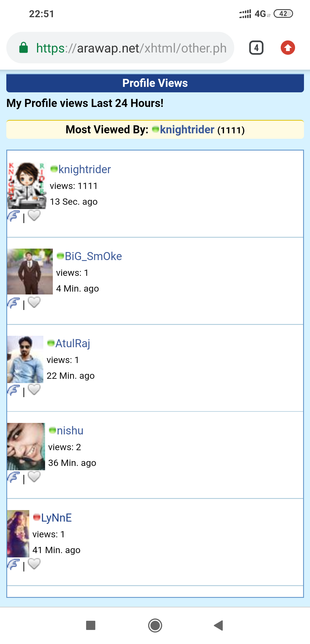The height and width of the screenshot is (644, 310).
Task: Click the heart icon under nishu
Action: point(34,477)
